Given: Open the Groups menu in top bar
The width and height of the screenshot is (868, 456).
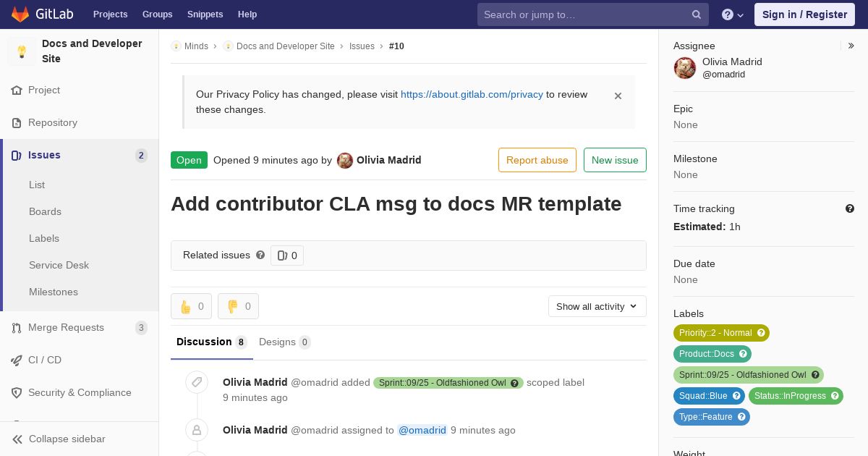Looking at the screenshot, I should click(x=157, y=14).
